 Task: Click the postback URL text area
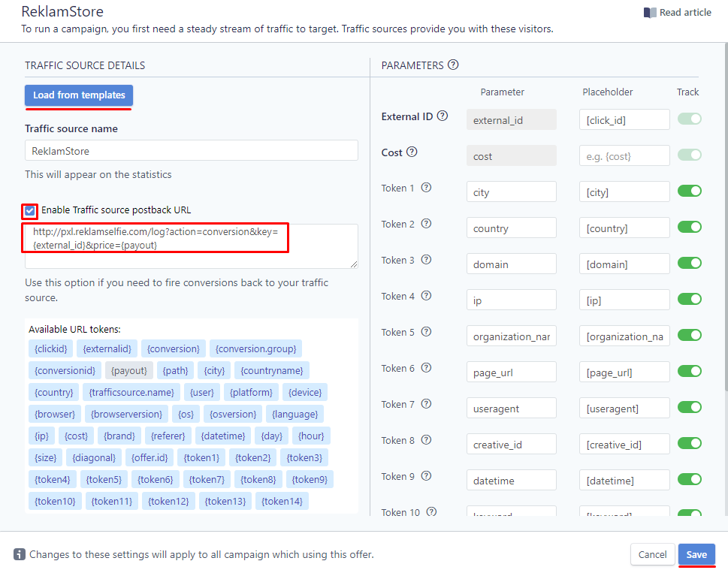point(192,246)
